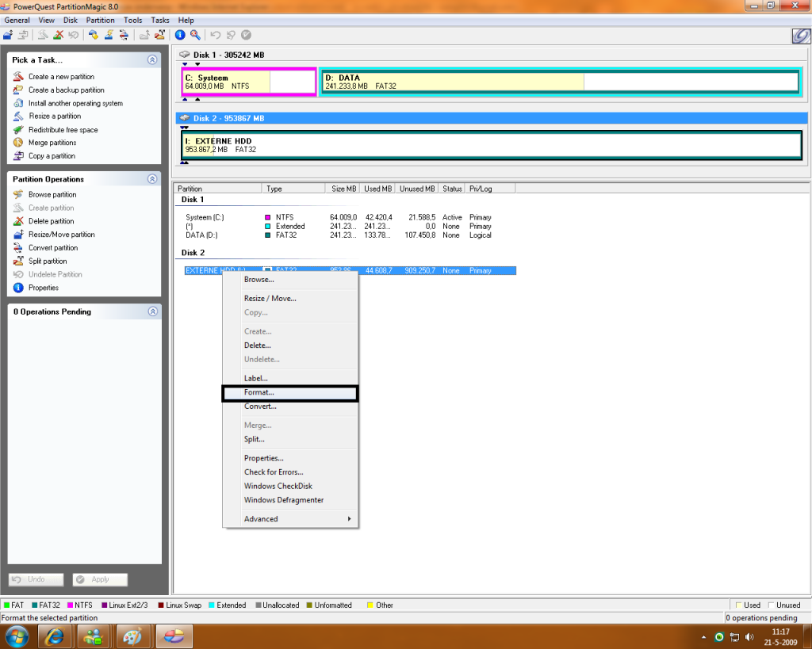The width and height of the screenshot is (812, 649).
Task: Select the D: DATA block in disk map
Action: (561, 82)
